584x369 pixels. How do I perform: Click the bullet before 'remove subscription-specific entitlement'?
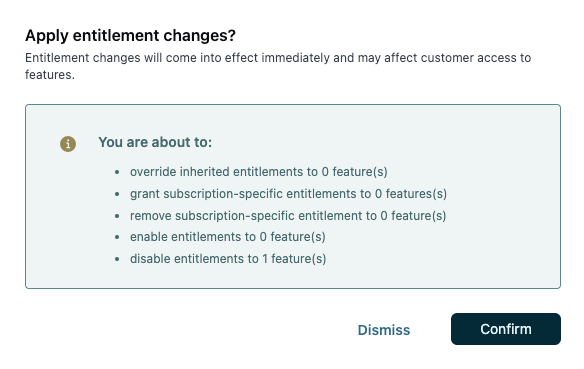point(117,216)
